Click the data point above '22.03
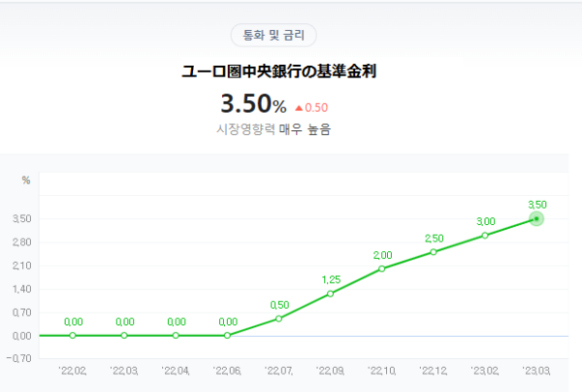This screenshot has width=582, height=392. [x=124, y=336]
